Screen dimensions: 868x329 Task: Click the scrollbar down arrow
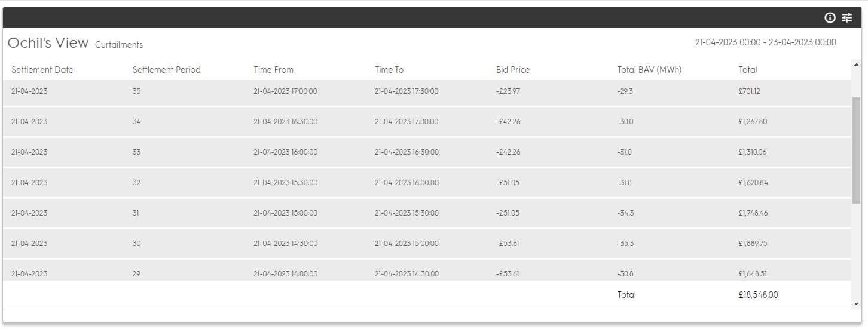(856, 304)
